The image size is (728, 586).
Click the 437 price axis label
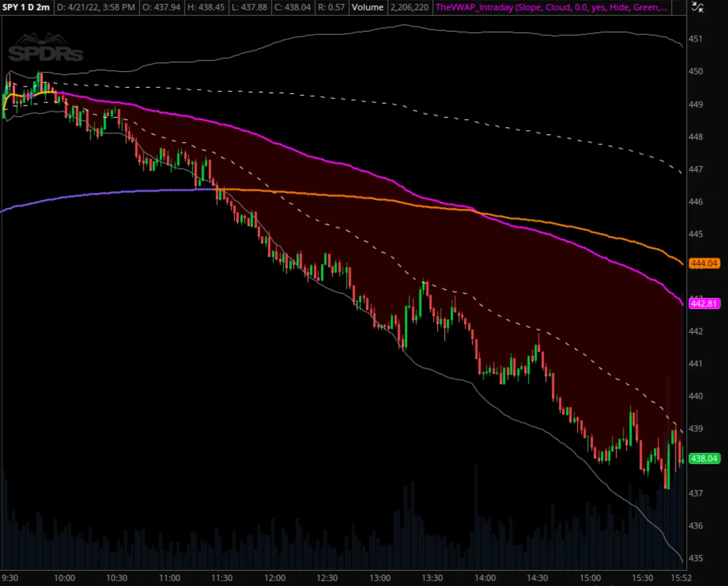pos(696,493)
